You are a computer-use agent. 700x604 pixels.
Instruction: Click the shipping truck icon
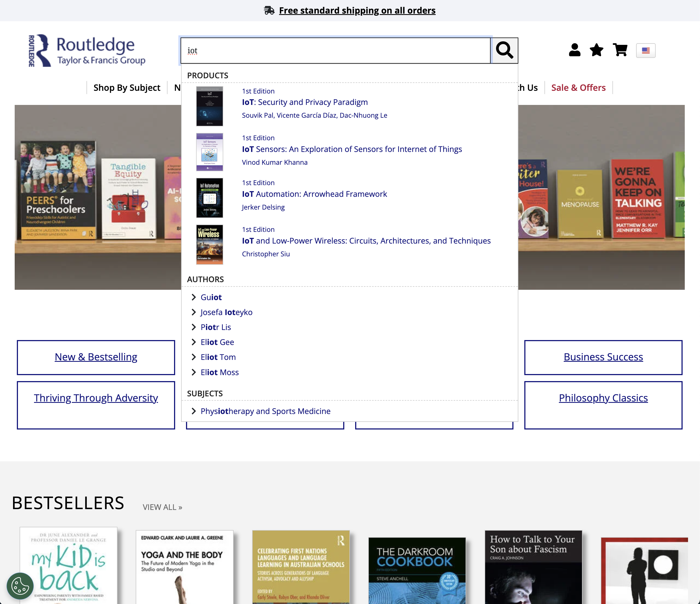tap(269, 10)
